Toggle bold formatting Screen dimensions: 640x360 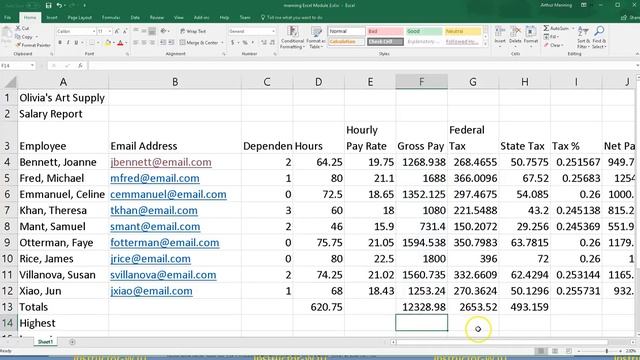click(60, 43)
